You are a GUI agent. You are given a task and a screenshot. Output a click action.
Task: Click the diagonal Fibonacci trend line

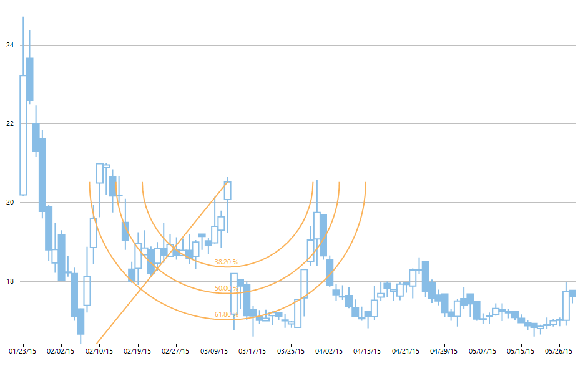coord(161,263)
